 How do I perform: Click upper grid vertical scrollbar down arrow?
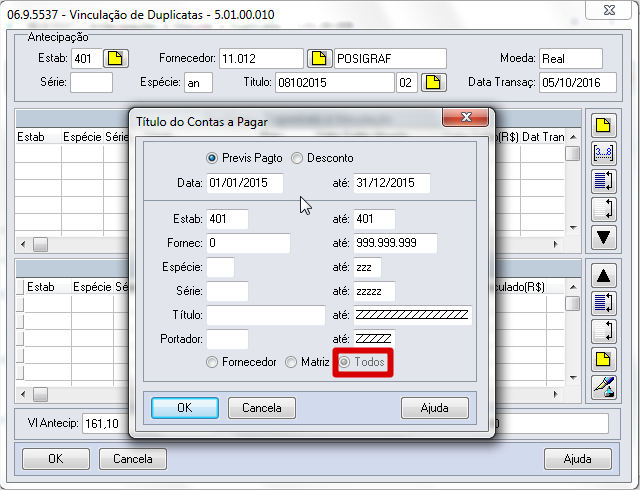tap(573, 227)
